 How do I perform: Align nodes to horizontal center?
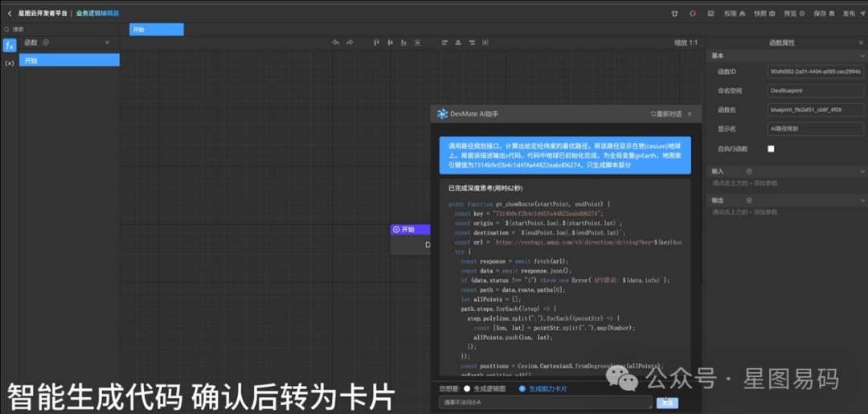click(458, 43)
